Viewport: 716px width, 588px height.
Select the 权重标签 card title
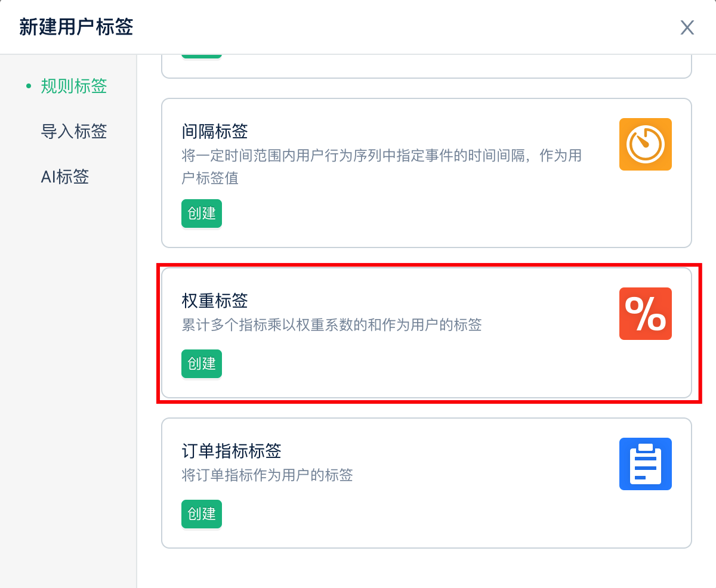(215, 301)
